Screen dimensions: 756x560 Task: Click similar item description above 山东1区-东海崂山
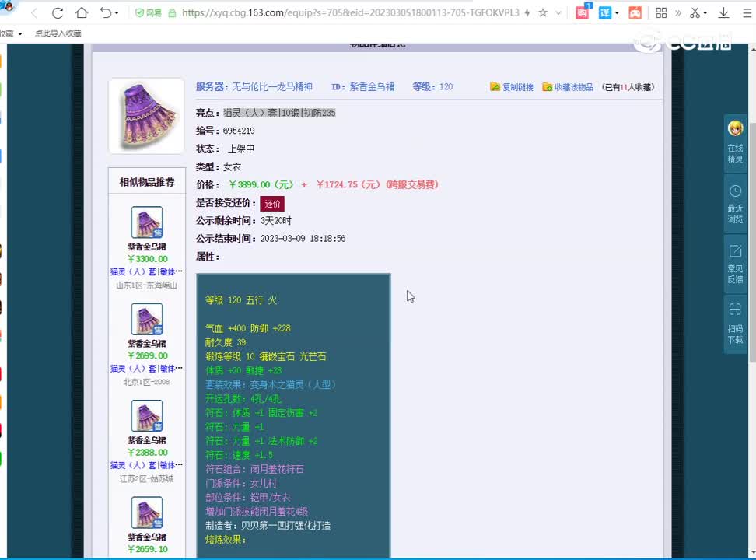(x=146, y=271)
